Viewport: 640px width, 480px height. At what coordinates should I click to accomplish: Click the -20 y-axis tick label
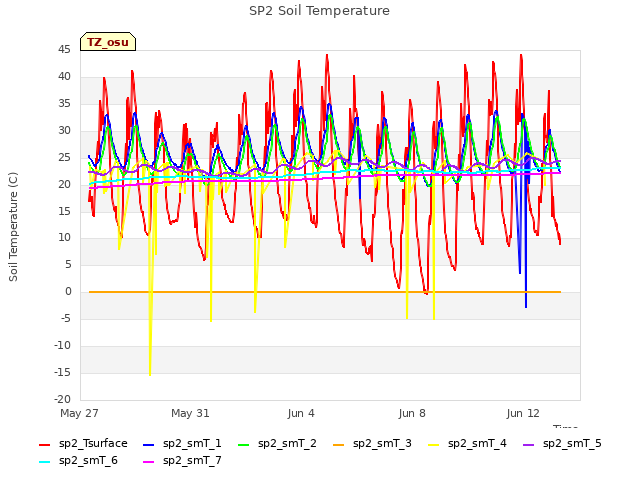pos(62,399)
